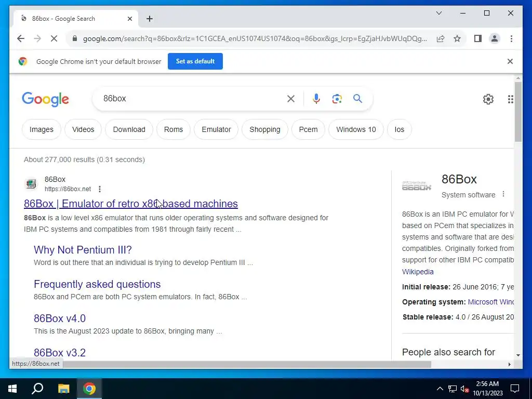Open 86Box Emulator of retro x86 link
The height and width of the screenshot is (399, 532).
coord(130,204)
